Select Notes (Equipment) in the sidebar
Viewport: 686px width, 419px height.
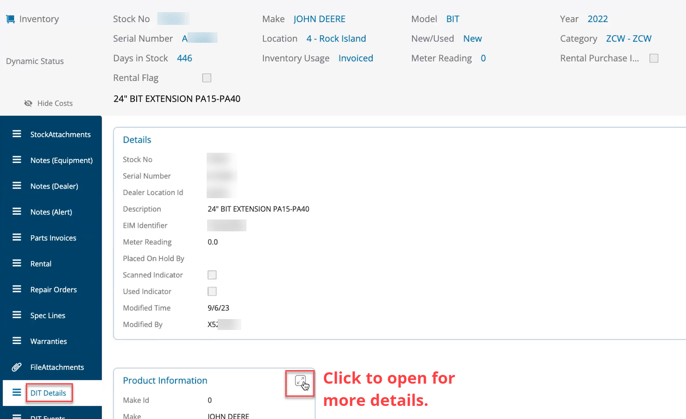61,160
